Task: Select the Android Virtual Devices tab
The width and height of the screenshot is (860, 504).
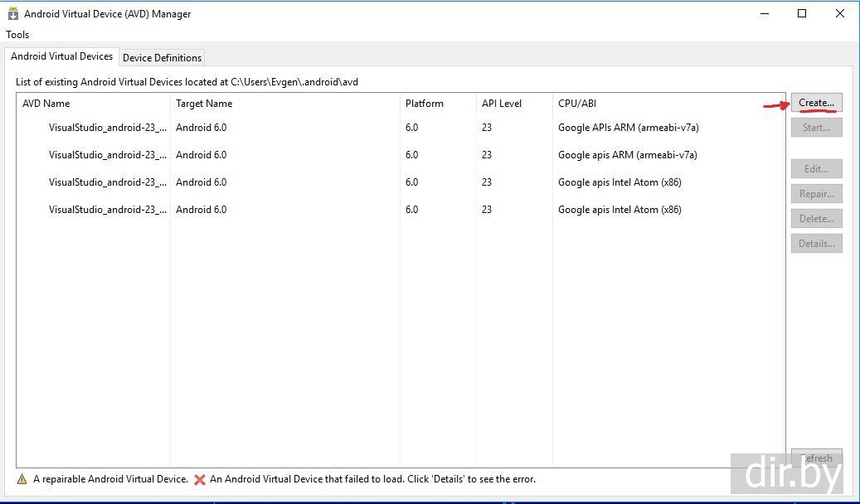Action: pos(61,56)
